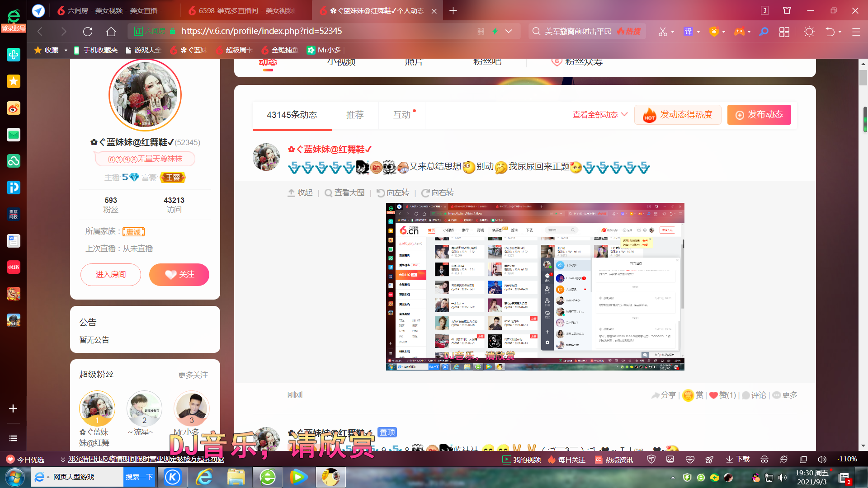Go to browser home page icon
This screenshot has height=488, width=868.
point(111,32)
